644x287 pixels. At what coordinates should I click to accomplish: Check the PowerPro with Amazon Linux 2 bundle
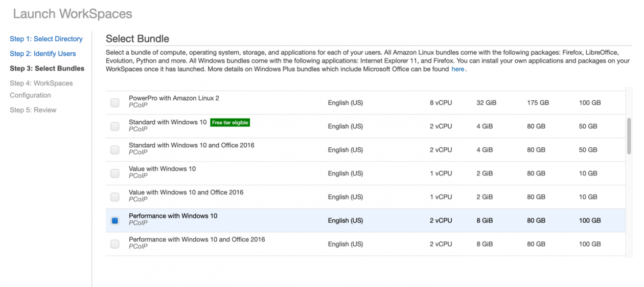(115, 103)
